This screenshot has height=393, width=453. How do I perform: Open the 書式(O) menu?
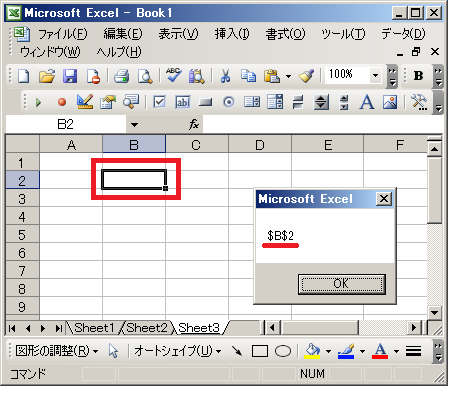(x=285, y=34)
